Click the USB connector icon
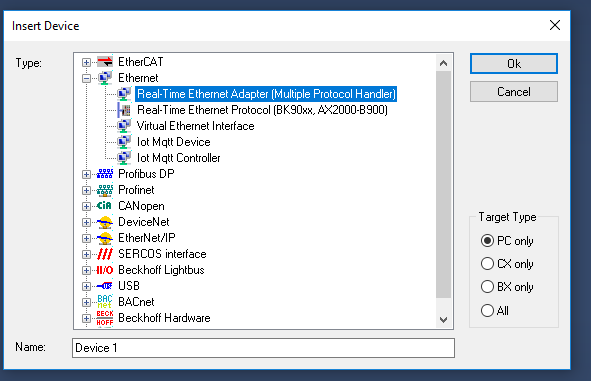This screenshot has width=591, height=381. (105, 286)
